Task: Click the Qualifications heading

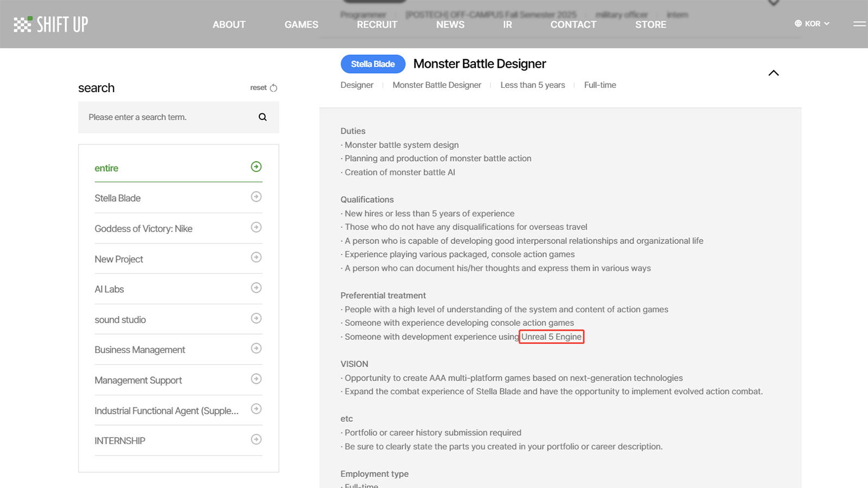Action: (x=367, y=200)
